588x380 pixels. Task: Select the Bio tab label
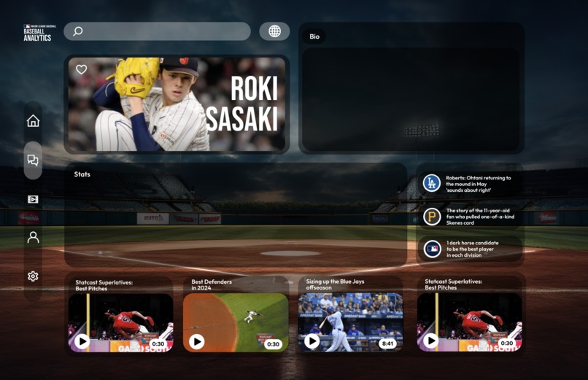(x=314, y=36)
